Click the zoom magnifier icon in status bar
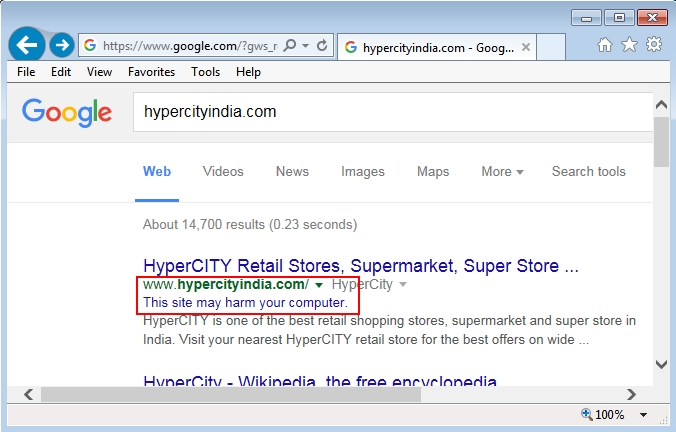 click(588, 414)
